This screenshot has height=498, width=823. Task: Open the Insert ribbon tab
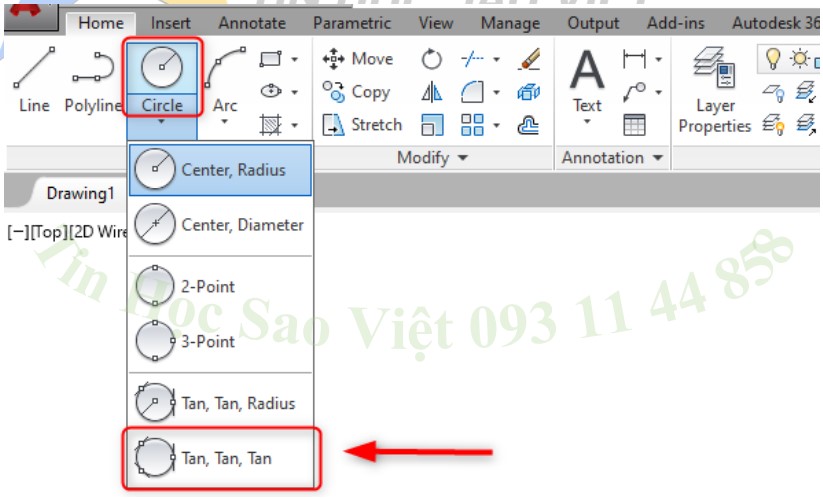click(x=171, y=23)
